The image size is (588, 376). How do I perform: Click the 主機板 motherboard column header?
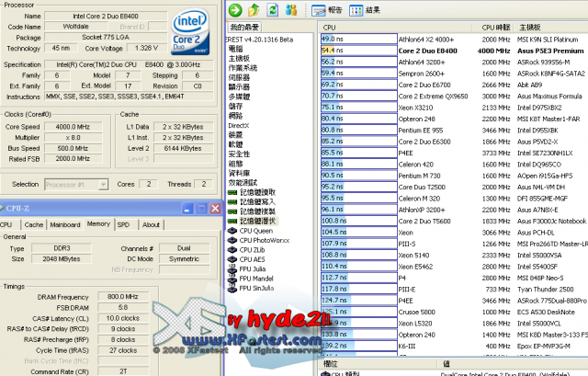click(x=552, y=28)
